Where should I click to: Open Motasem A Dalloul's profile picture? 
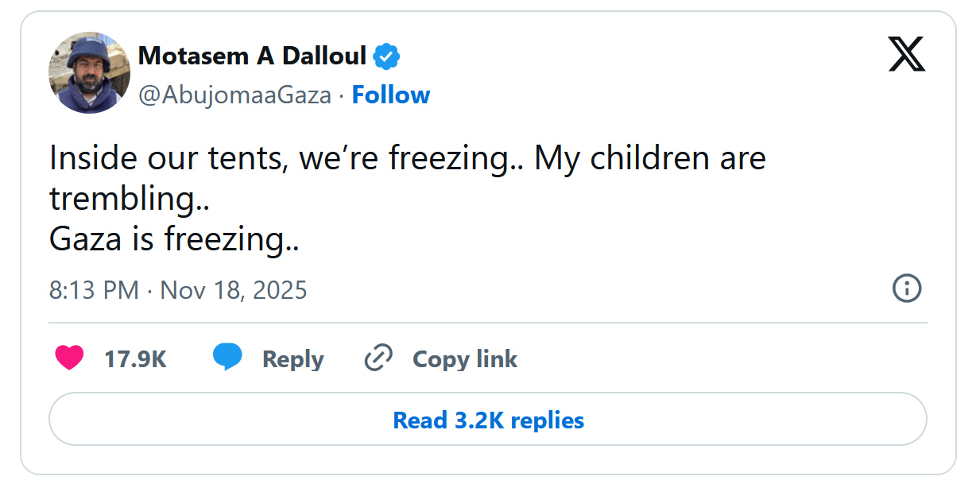point(89,73)
